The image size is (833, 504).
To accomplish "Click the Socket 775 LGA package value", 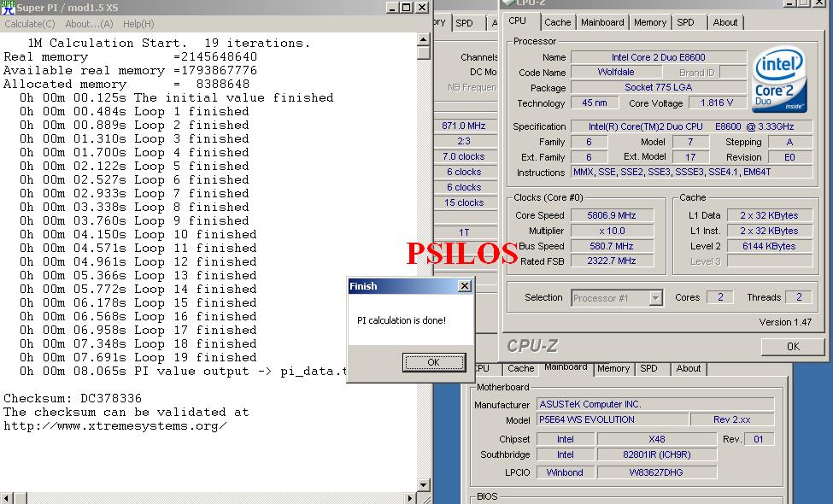I will coord(658,88).
